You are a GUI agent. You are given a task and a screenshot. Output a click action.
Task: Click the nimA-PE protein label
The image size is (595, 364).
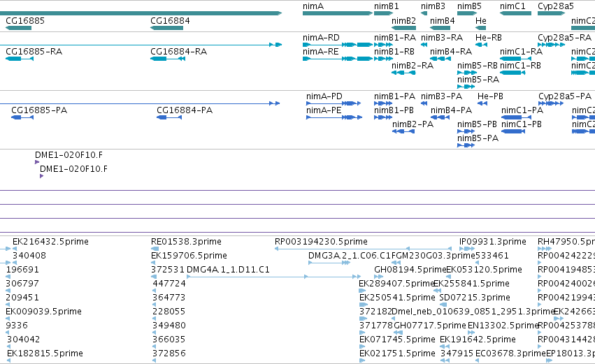324,110
